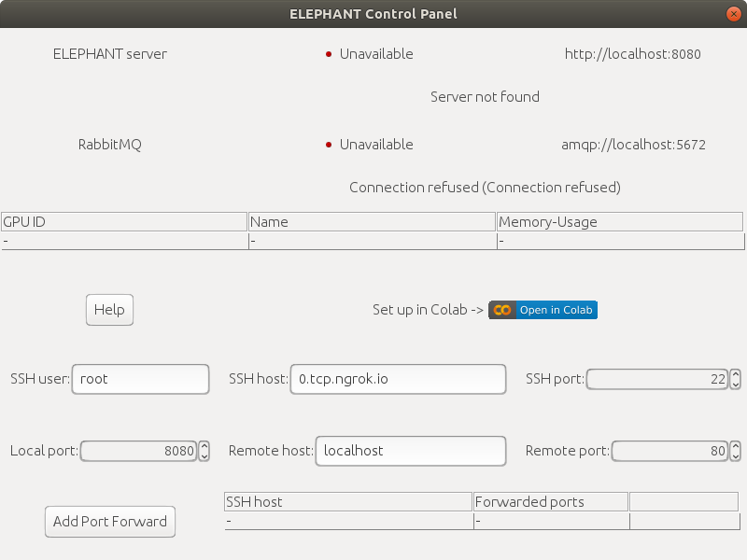Click the ELEPHANT server label
Viewport: 747px width, 560px height.
click(x=110, y=54)
